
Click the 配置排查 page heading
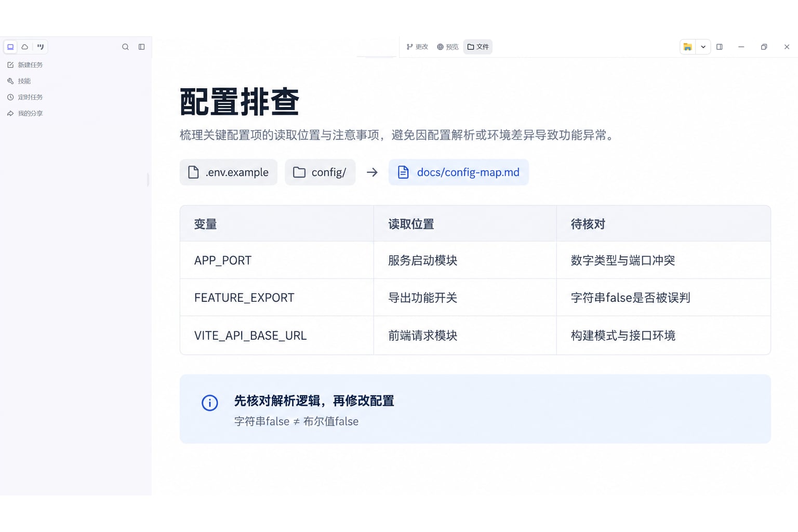click(240, 102)
